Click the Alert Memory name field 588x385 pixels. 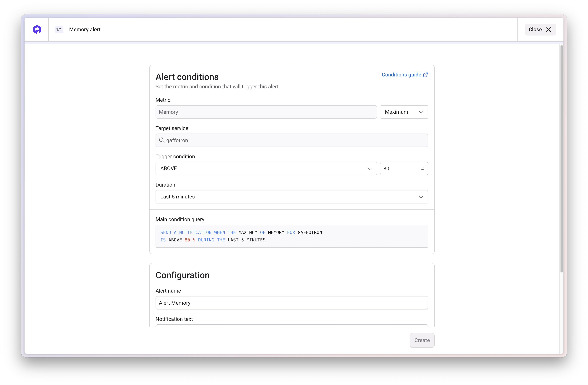click(292, 303)
